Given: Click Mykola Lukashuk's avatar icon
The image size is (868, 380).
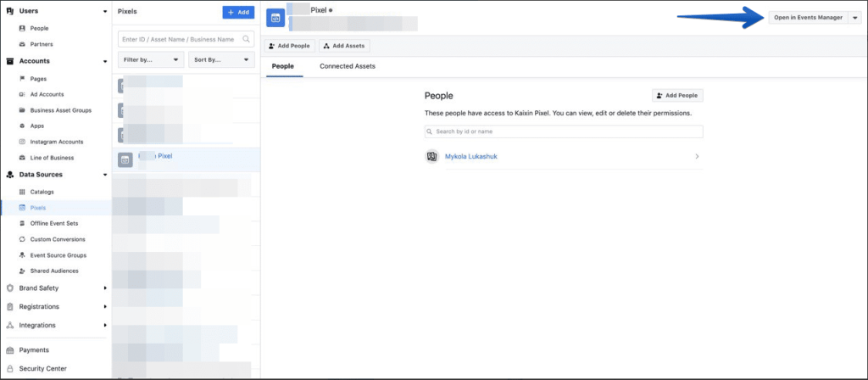Looking at the screenshot, I should coord(431,157).
